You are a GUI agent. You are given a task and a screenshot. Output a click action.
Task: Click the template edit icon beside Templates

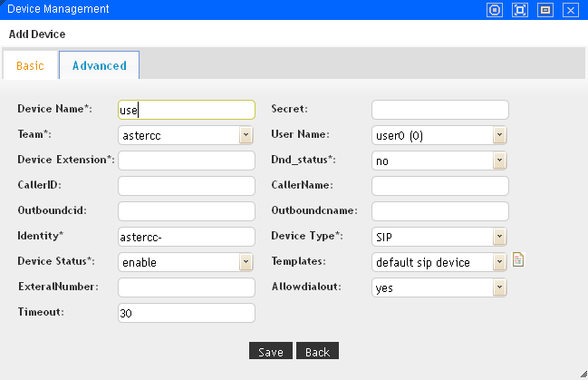point(518,261)
